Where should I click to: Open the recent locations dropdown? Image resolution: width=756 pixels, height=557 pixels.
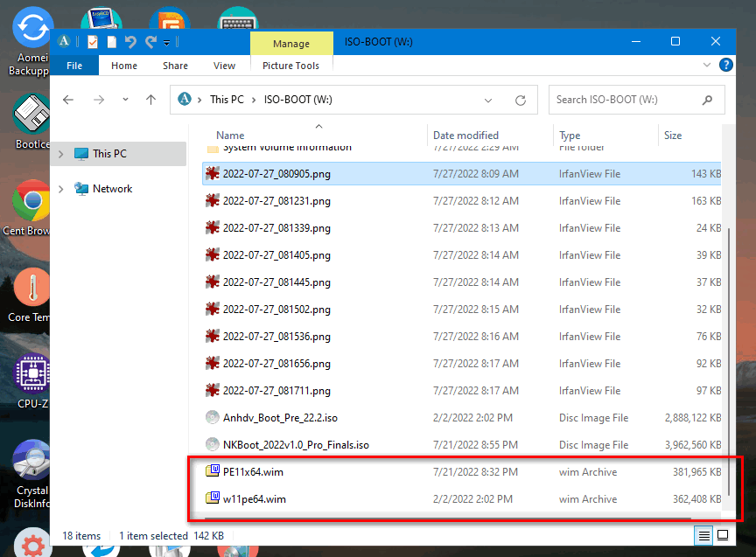click(x=125, y=100)
